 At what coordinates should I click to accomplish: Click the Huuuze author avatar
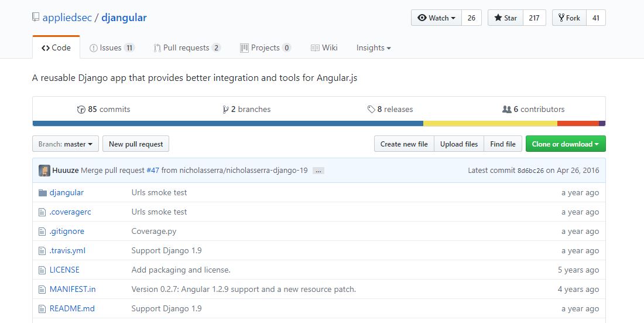pyautogui.click(x=44, y=171)
